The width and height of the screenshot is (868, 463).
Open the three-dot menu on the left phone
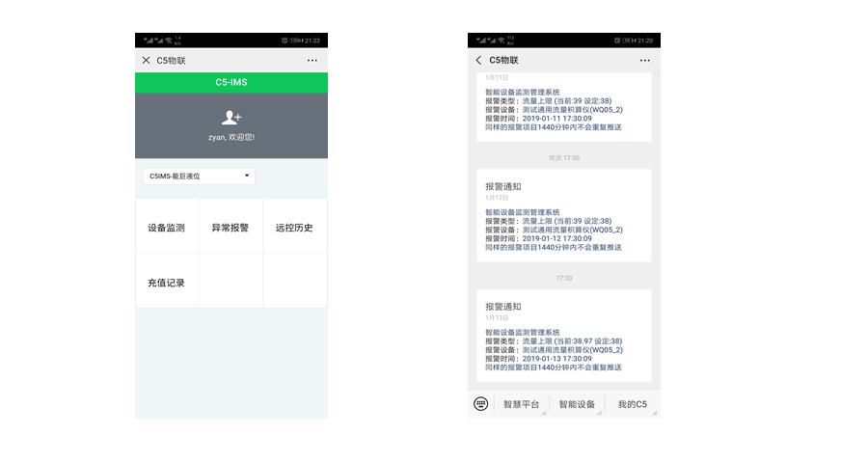312,61
